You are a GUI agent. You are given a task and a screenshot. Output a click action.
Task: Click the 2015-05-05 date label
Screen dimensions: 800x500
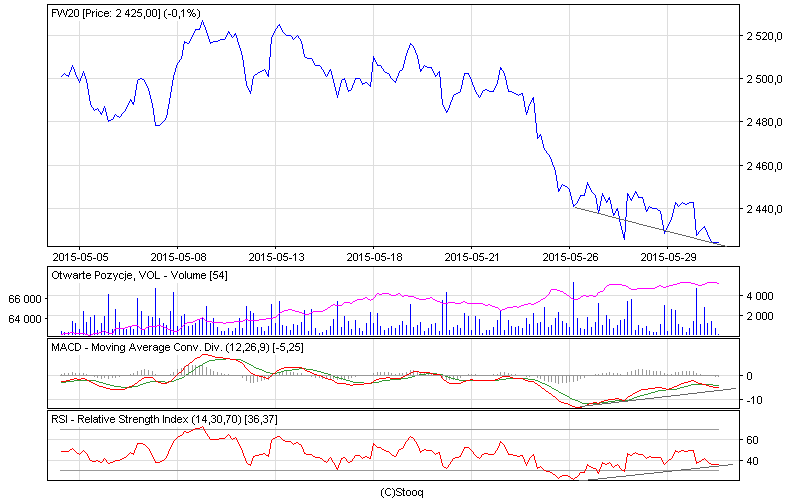80,257
